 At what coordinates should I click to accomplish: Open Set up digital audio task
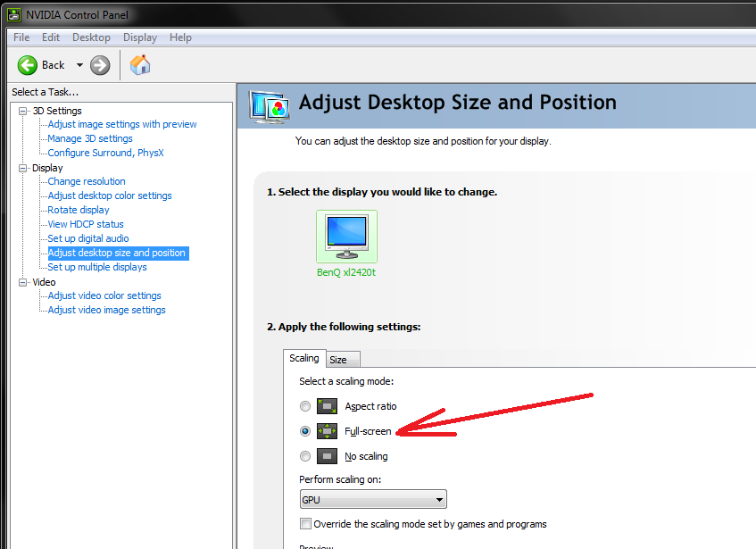click(87, 238)
